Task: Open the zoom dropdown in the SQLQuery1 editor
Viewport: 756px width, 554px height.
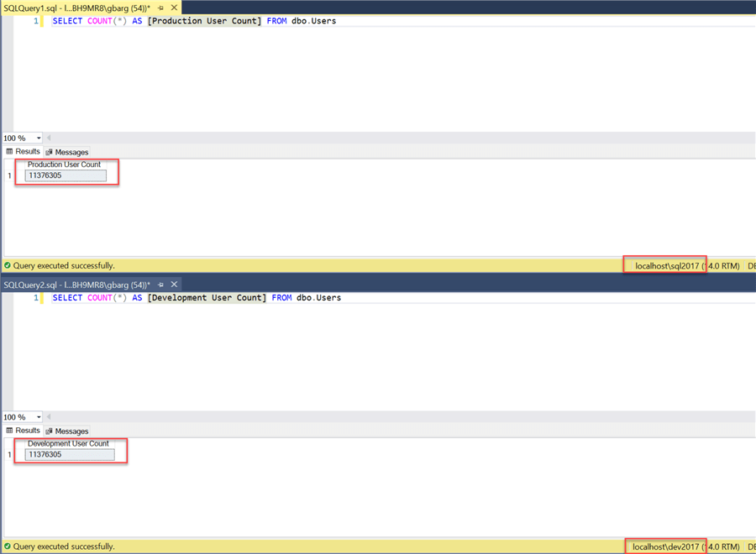Action: click(39, 138)
